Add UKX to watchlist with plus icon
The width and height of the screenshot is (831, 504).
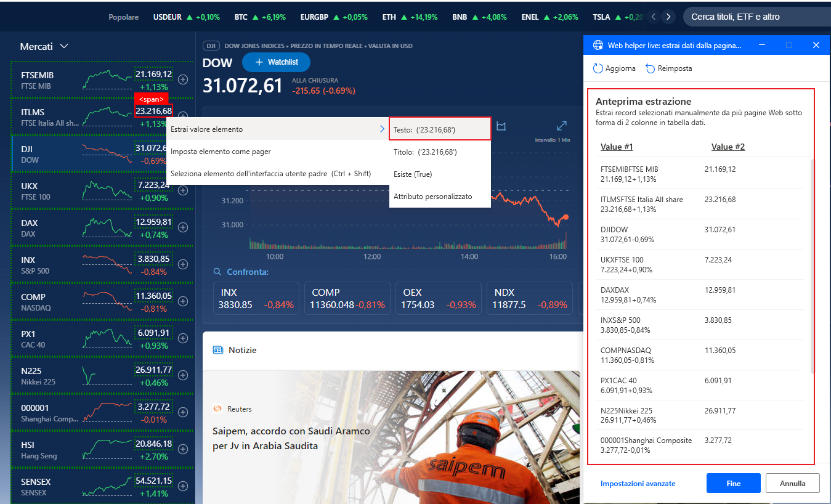point(183,190)
